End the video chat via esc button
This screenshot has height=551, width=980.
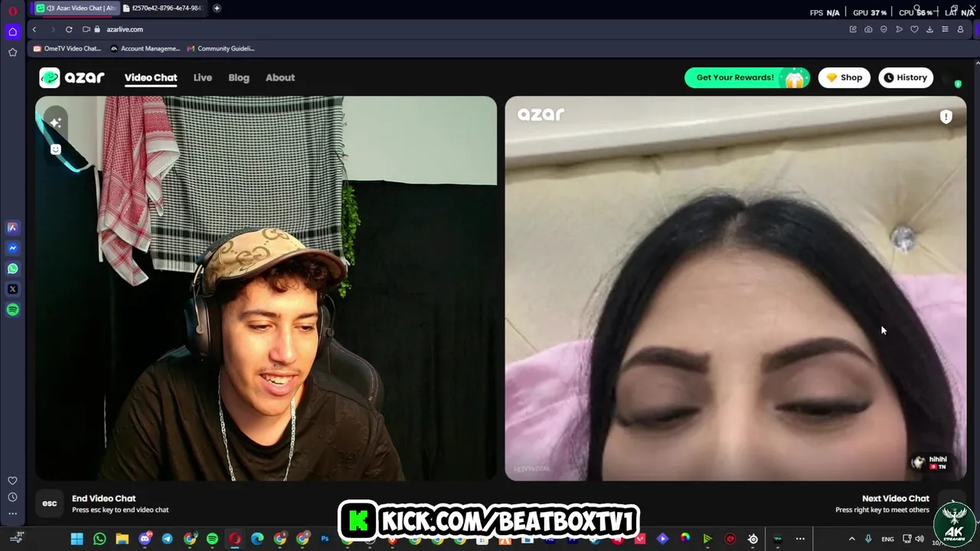(50, 504)
